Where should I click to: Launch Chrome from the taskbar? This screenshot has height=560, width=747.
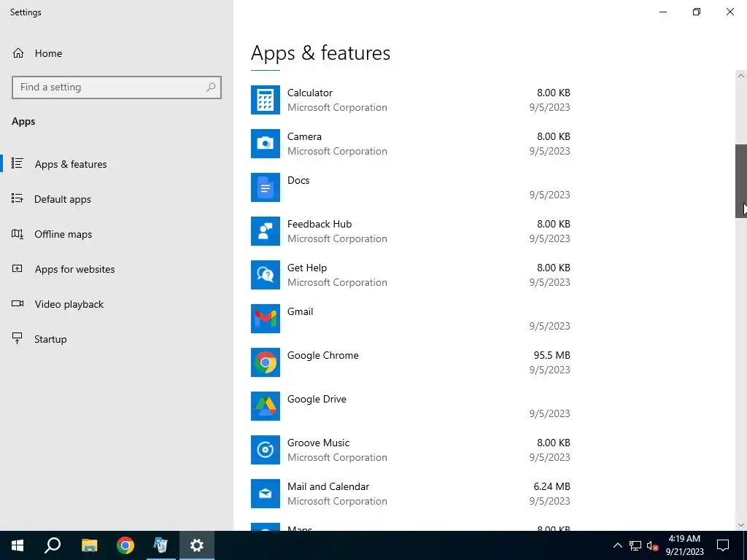[125, 545]
